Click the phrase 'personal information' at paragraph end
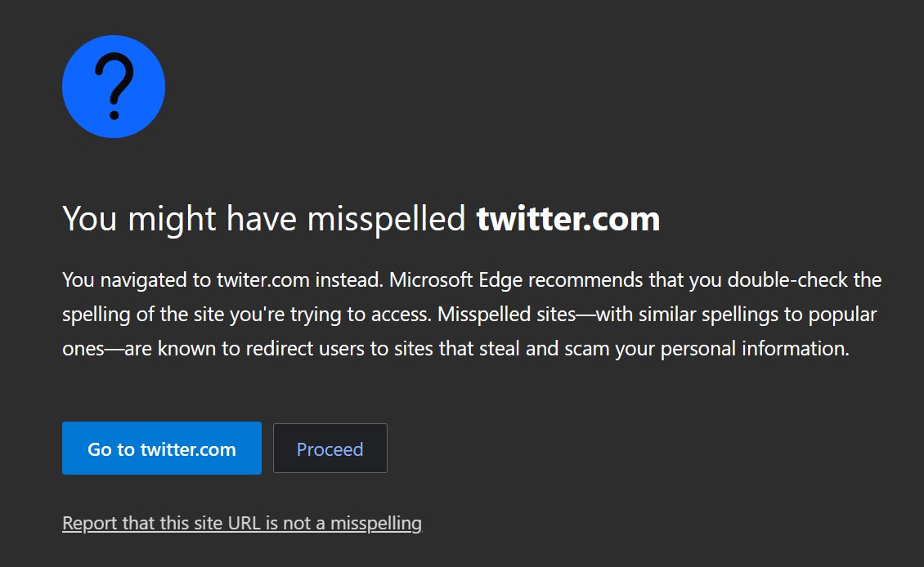Viewport: 924px width, 567px height. [754, 349]
